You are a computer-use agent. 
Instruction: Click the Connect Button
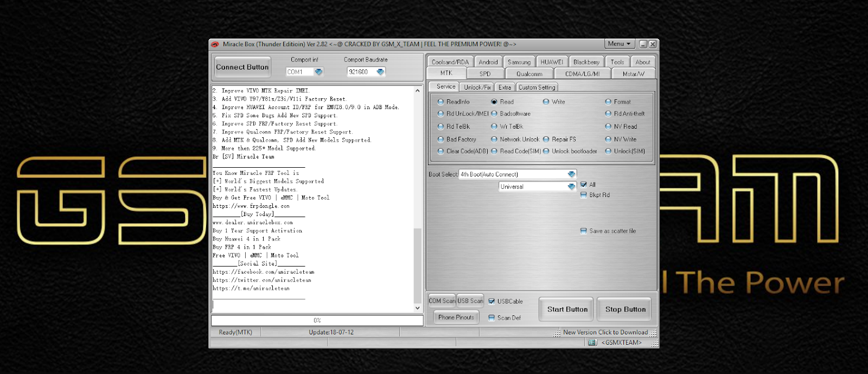pyautogui.click(x=242, y=67)
